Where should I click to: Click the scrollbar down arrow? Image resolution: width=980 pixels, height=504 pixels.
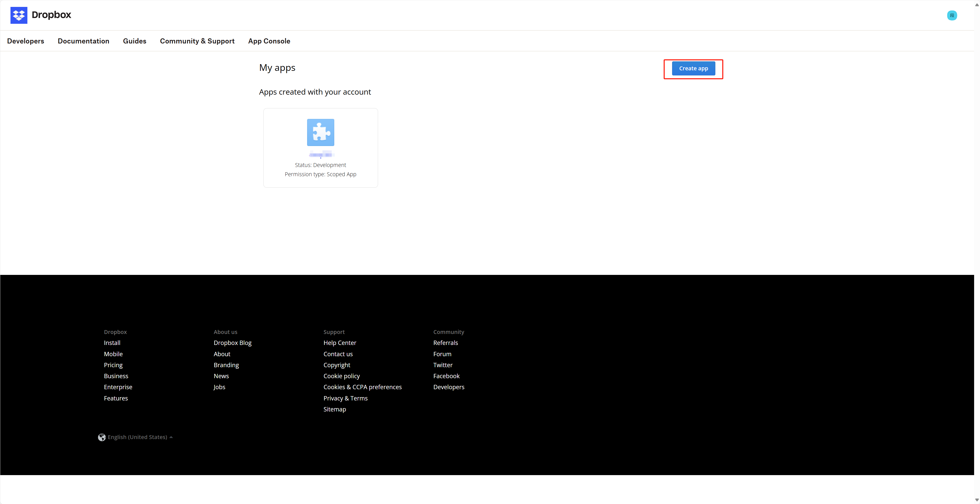click(977, 500)
